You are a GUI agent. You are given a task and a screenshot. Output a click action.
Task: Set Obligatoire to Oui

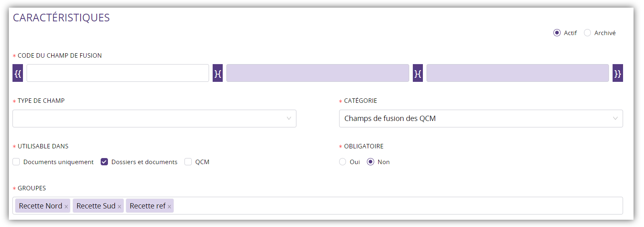point(343,162)
